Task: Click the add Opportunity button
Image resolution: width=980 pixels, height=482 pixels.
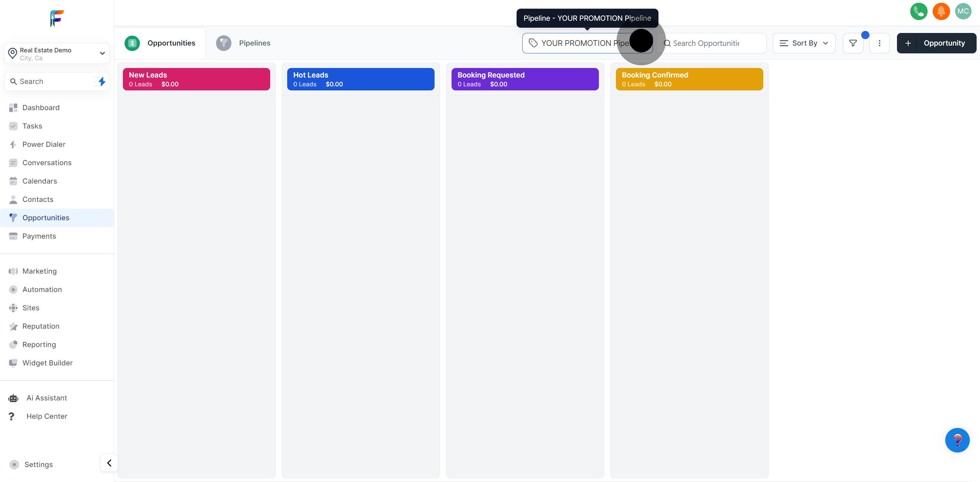Action: point(936,43)
